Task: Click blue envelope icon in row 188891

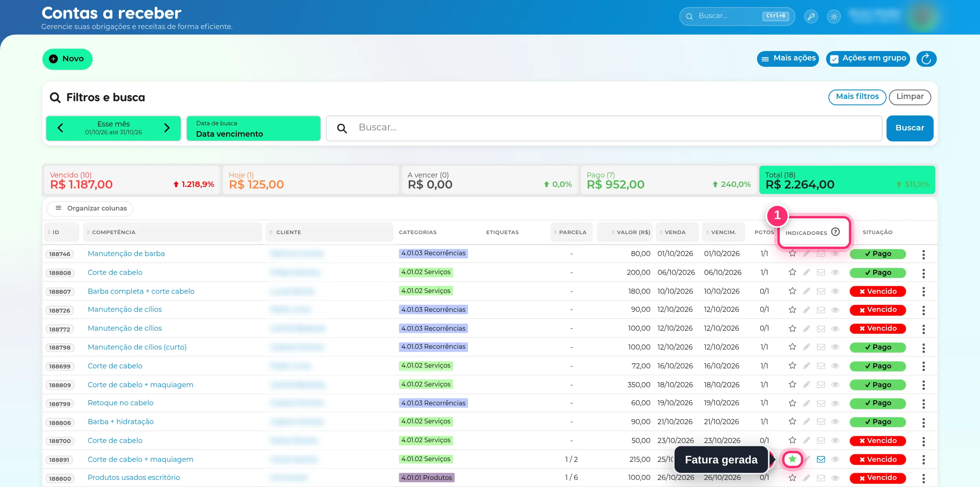Action: pos(821,460)
